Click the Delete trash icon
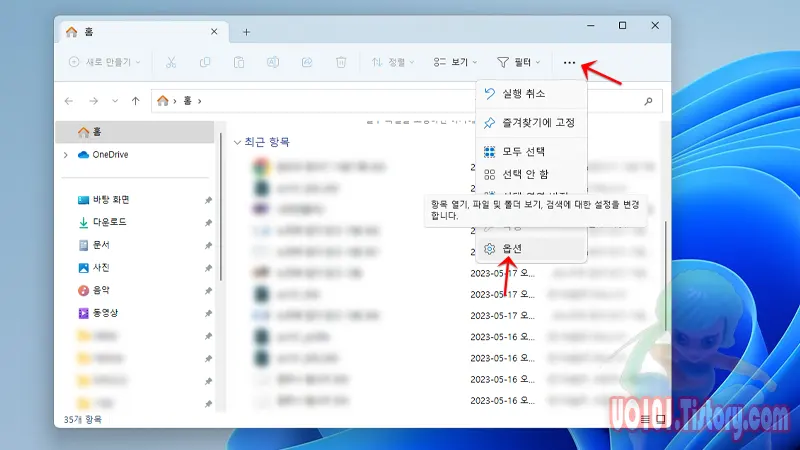 tap(341, 62)
